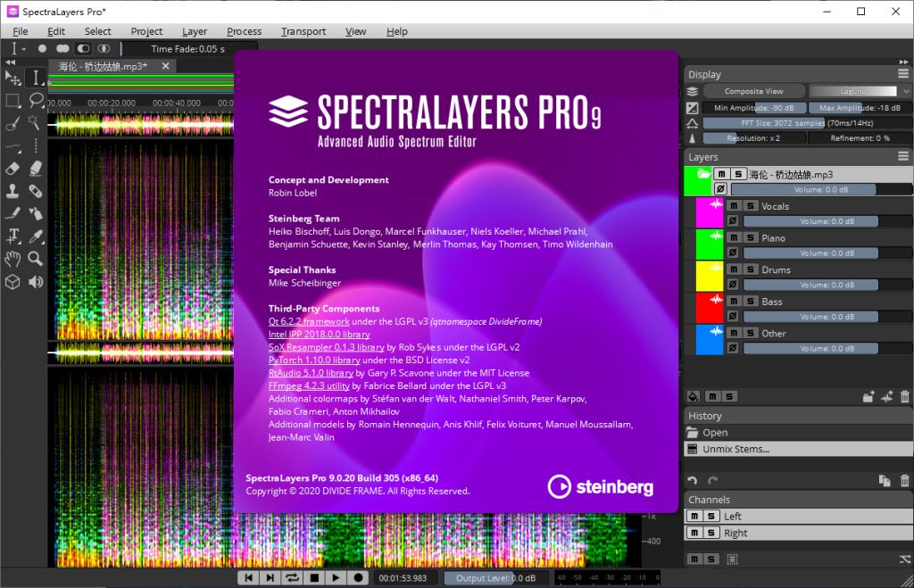Select the Brush Selection tool
Viewport: 914px width, 588px height.
(x=12, y=123)
